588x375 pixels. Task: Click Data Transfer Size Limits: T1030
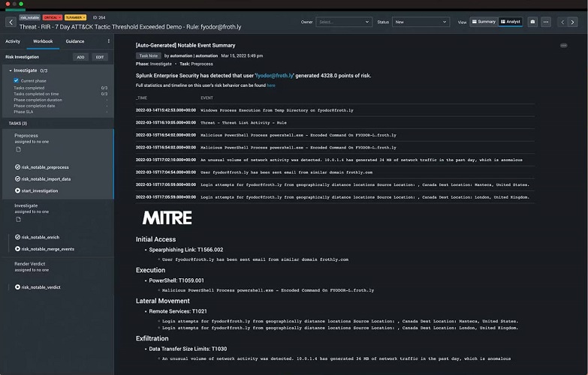point(188,349)
